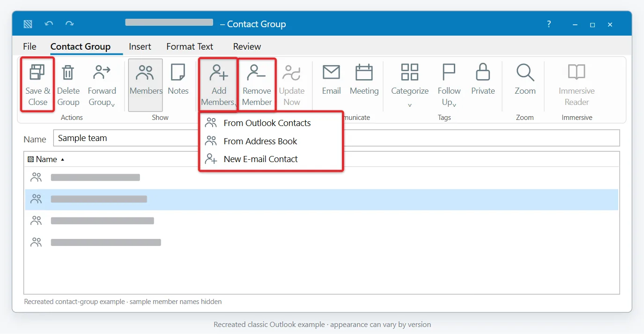Click the Add Members dropdown button
The width and height of the screenshot is (644, 334).
pos(219,85)
